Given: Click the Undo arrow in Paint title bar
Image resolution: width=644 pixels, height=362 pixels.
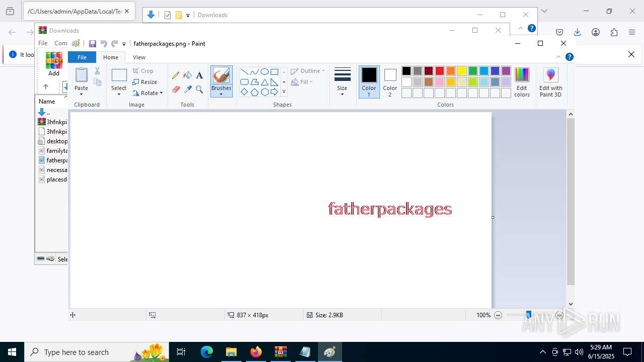Looking at the screenshot, I should point(104,44).
